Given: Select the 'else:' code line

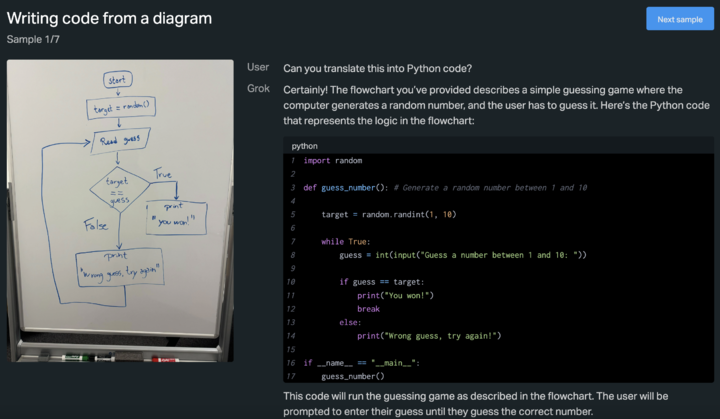Looking at the screenshot, I should click(x=350, y=323).
